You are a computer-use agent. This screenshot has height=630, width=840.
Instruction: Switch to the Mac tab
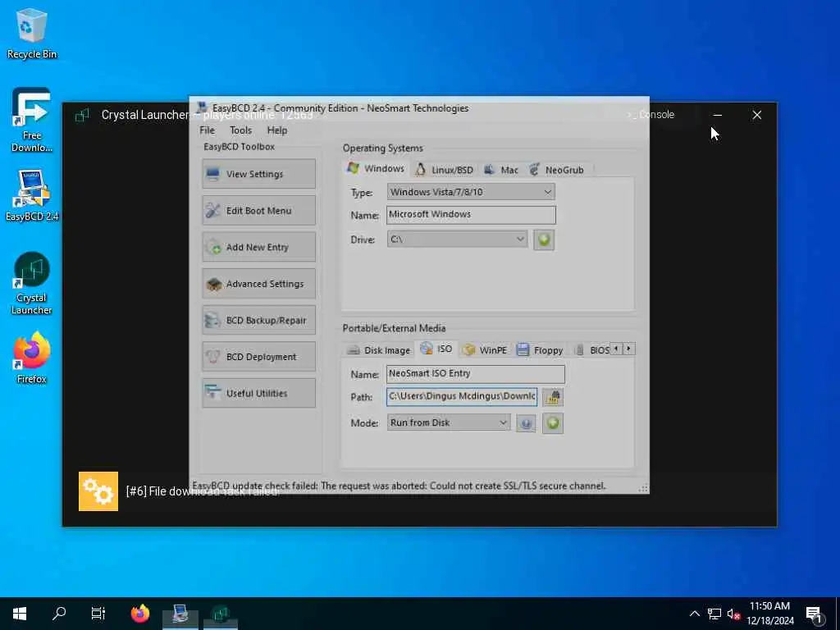(x=501, y=170)
